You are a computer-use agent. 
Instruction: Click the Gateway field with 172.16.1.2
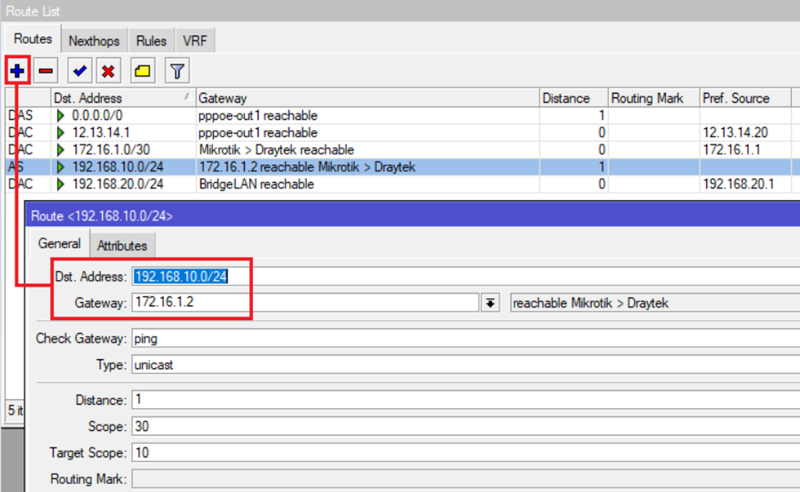click(300, 303)
